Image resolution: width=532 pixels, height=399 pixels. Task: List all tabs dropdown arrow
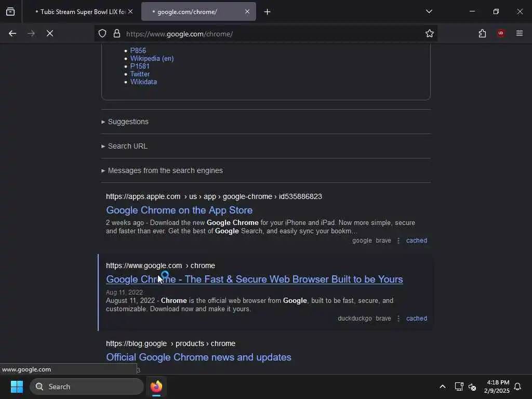click(x=429, y=11)
